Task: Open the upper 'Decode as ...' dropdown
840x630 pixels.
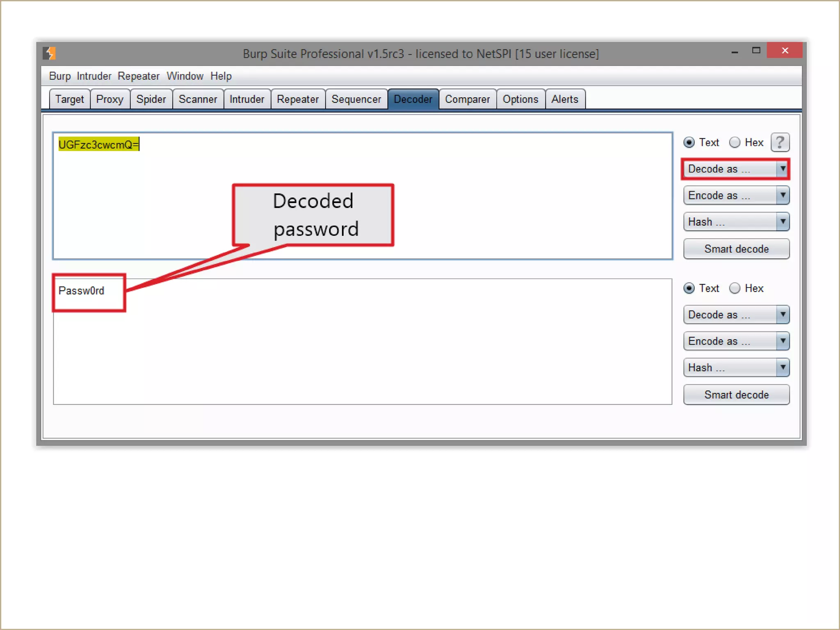Action: pos(736,169)
